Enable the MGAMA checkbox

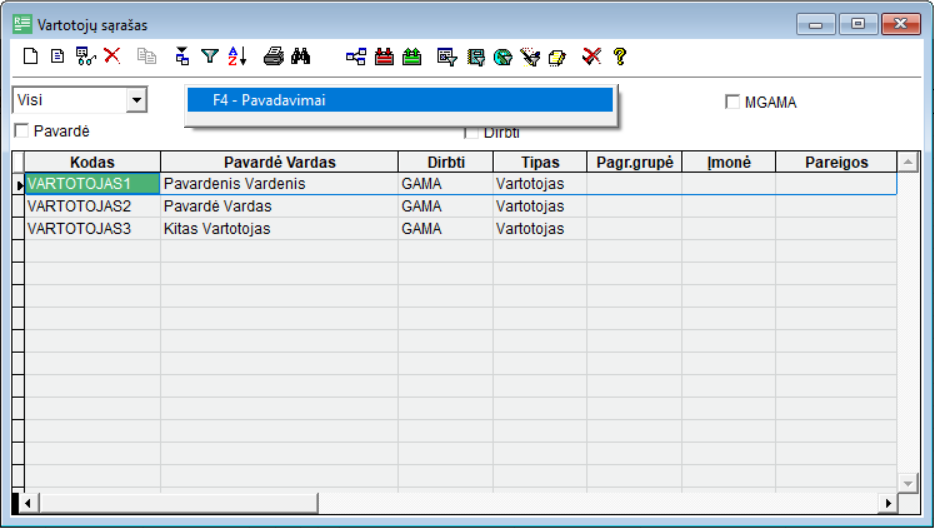pos(732,102)
